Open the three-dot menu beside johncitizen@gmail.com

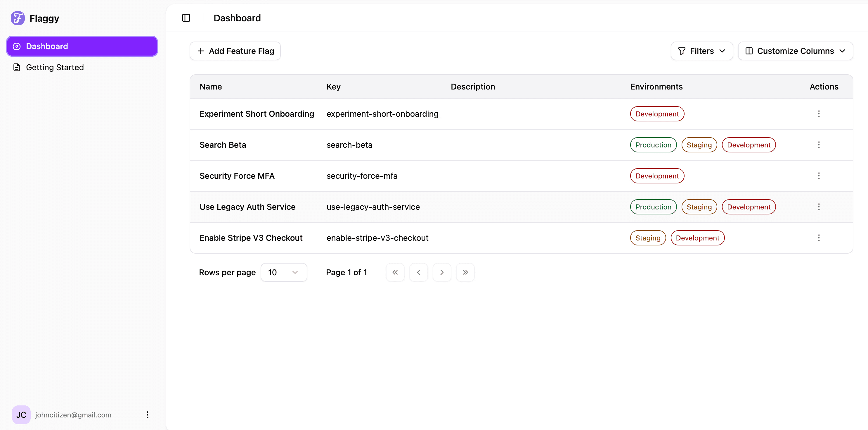coord(147,414)
